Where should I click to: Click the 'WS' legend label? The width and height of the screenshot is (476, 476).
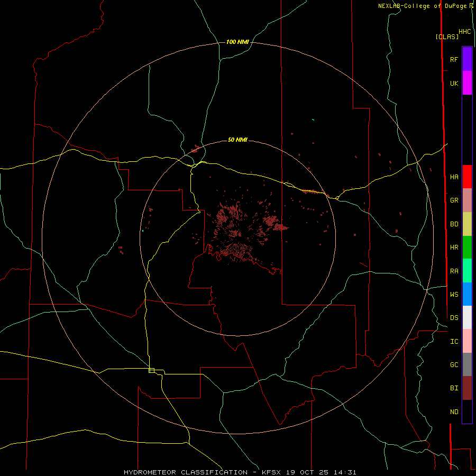point(454,295)
